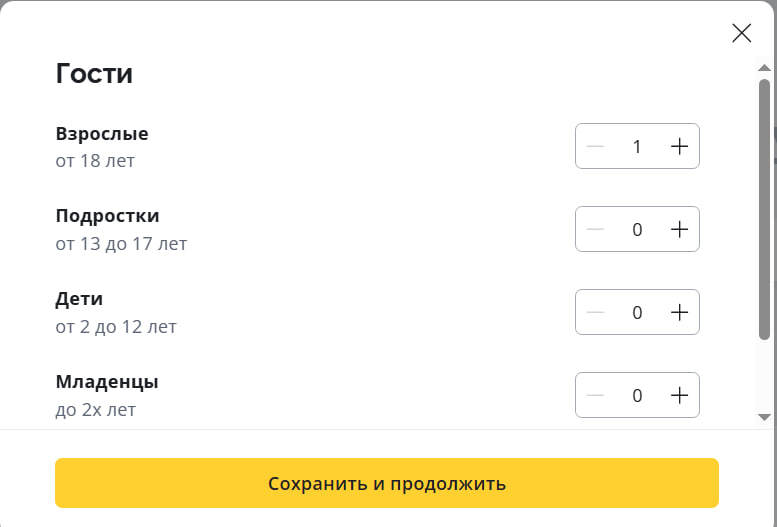Close the Гости dialog with X
Image resolution: width=777 pixels, height=527 pixels.
click(x=741, y=33)
